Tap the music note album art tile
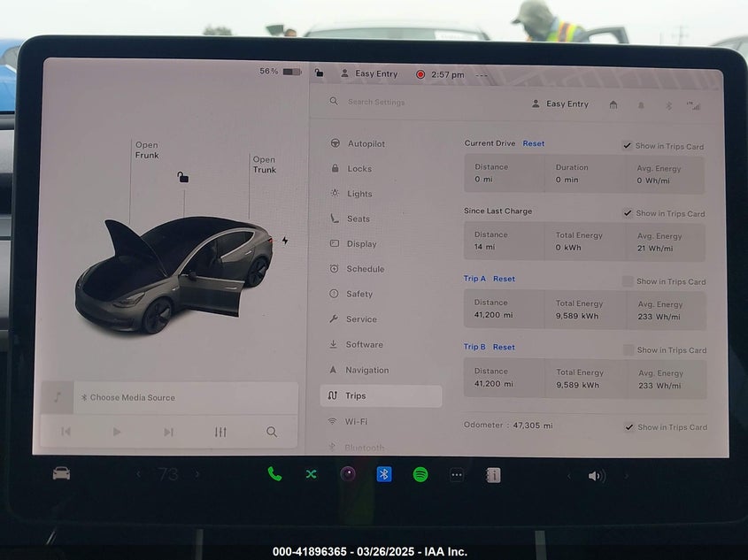 point(58,396)
